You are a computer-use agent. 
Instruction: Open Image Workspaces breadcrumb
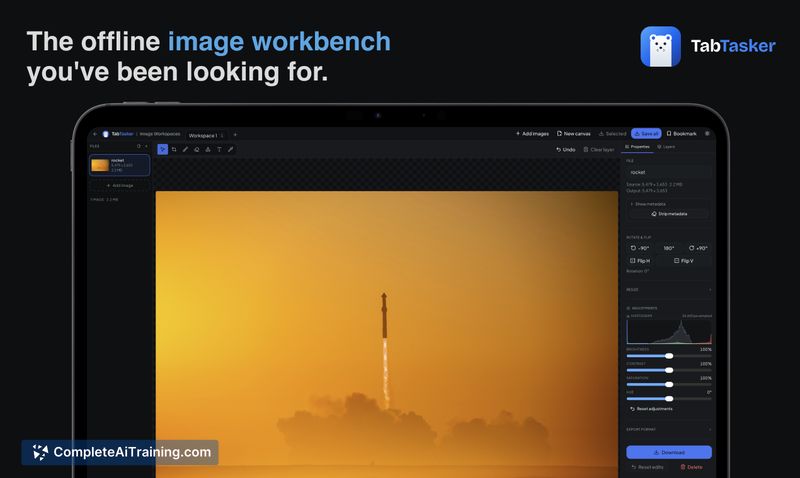tap(160, 134)
